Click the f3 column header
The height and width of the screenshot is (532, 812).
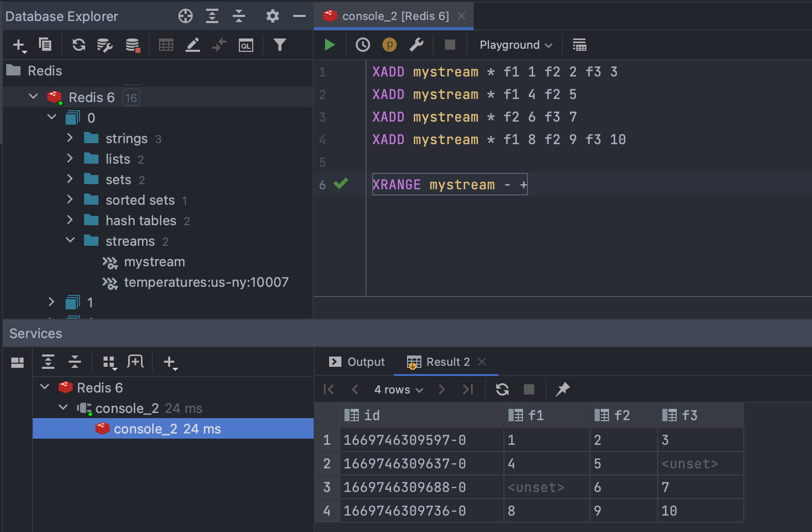coord(689,416)
